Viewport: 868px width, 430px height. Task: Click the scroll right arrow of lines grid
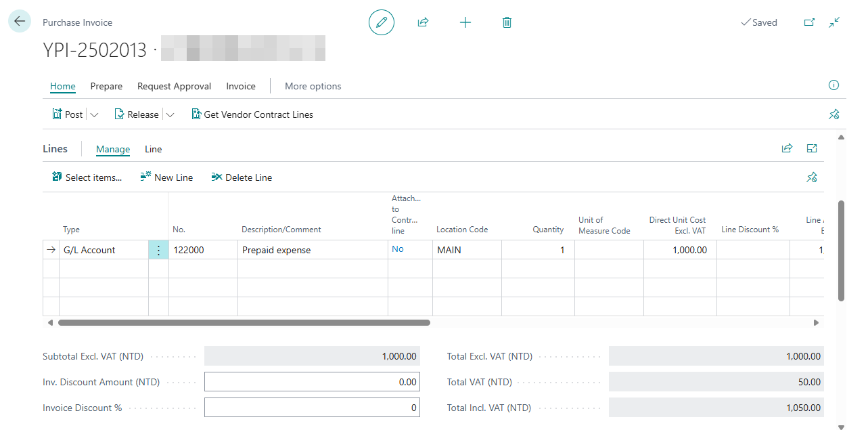pos(816,323)
